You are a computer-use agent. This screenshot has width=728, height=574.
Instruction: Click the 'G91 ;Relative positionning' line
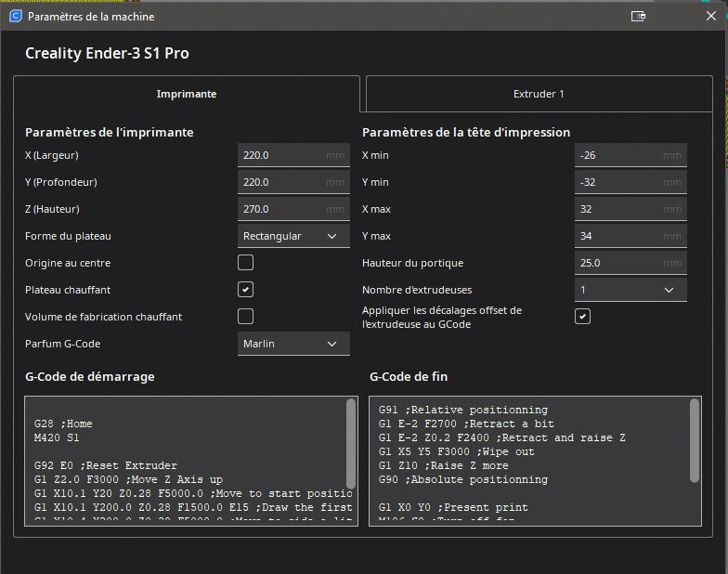(462, 410)
